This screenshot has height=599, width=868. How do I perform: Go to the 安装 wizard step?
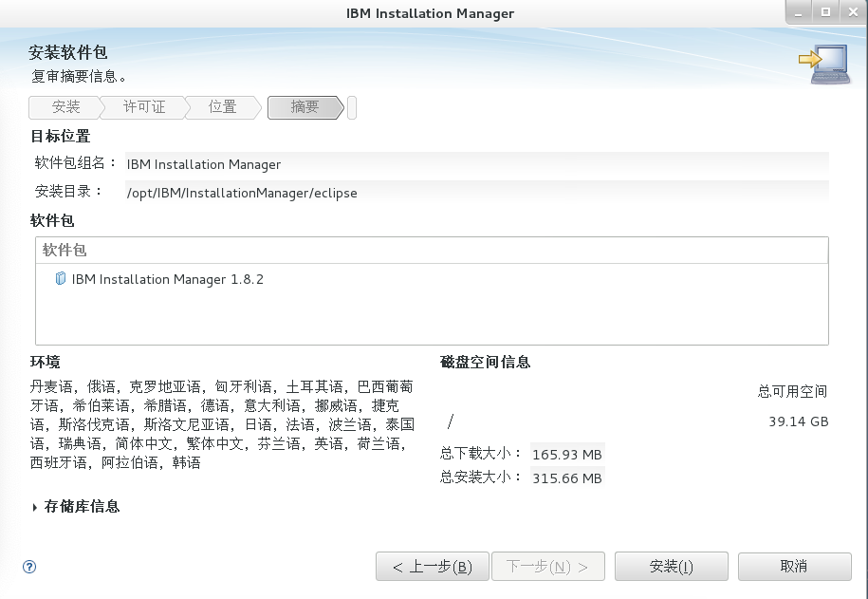pyautogui.click(x=65, y=107)
